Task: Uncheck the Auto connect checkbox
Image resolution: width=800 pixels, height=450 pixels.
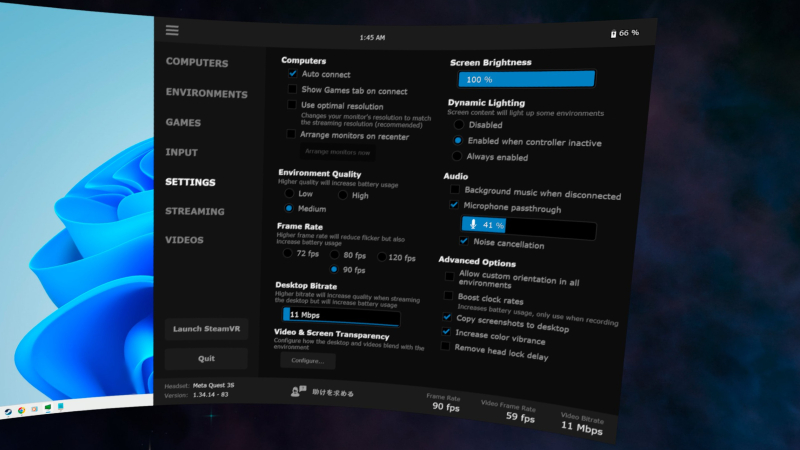Action: tap(292, 74)
